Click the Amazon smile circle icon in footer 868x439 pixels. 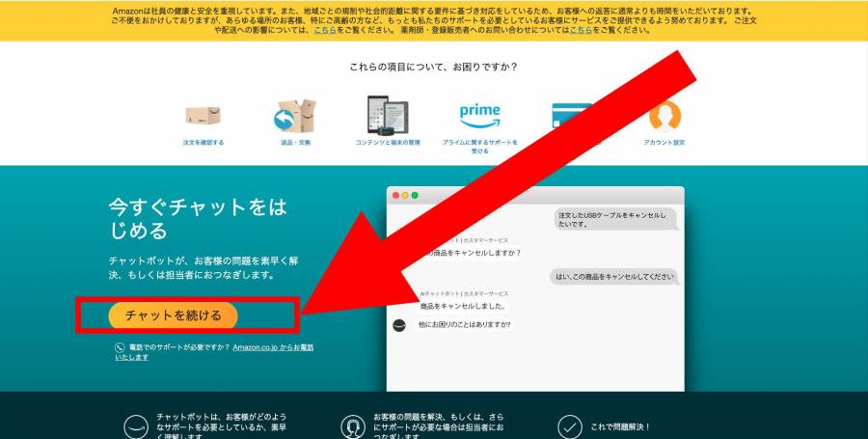[x=136, y=426]
